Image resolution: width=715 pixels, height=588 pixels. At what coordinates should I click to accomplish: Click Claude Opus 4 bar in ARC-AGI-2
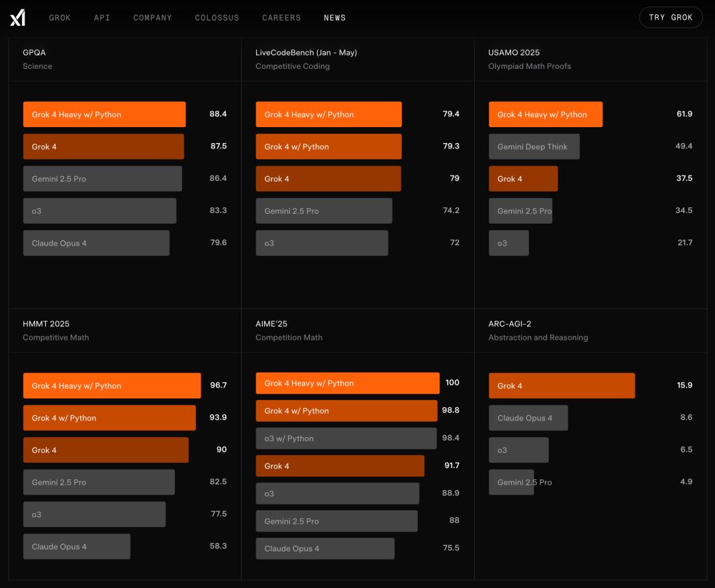(528, 418)
